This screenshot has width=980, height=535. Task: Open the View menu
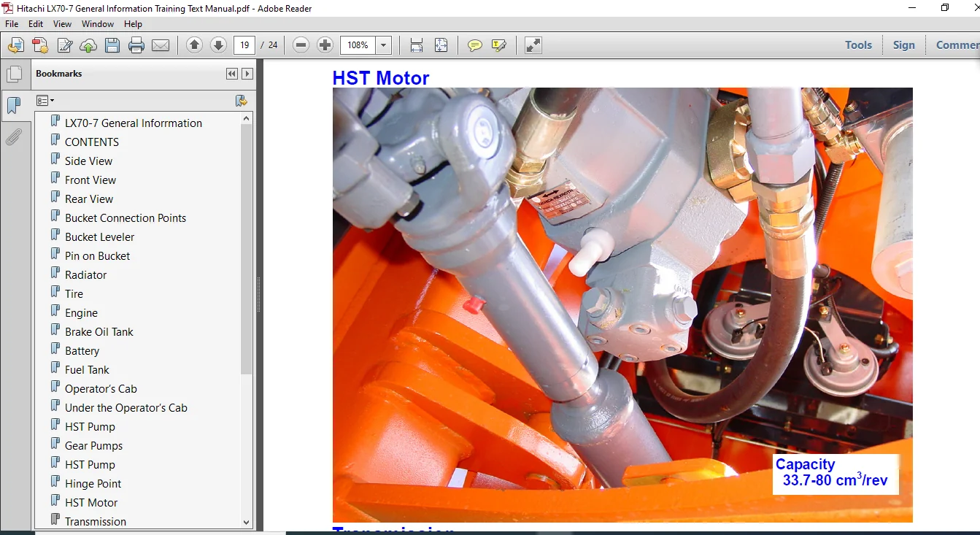(62, 24)
